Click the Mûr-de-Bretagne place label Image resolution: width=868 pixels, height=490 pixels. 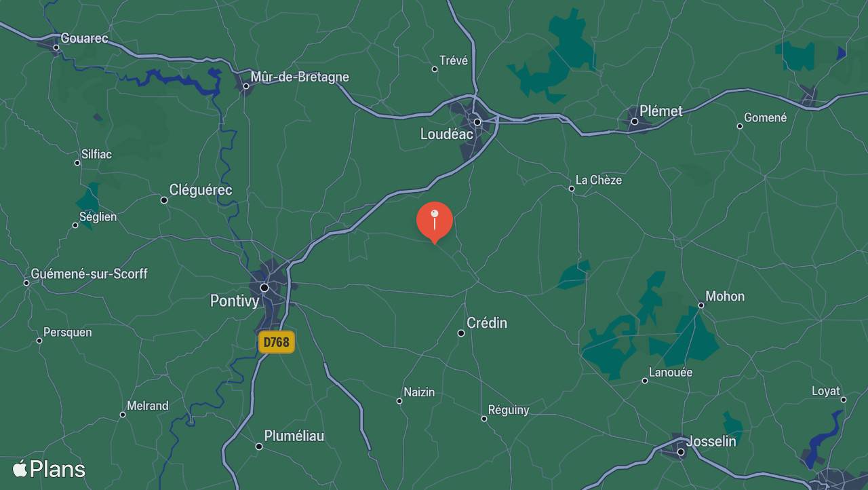pos(300,77)
